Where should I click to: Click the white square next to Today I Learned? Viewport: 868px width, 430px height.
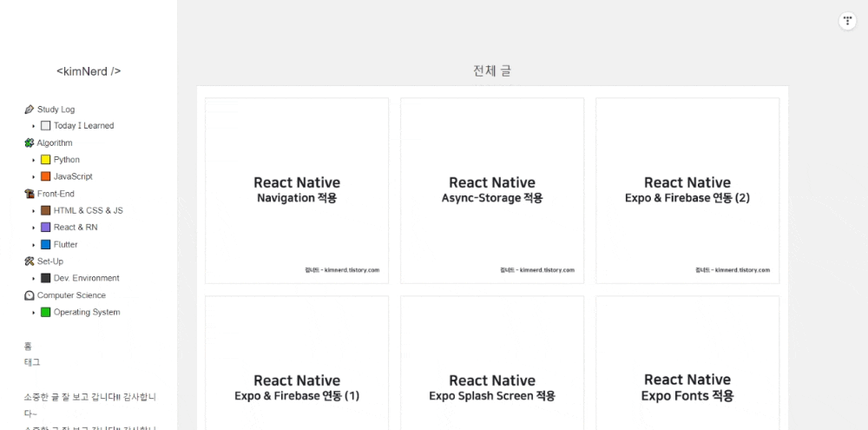point(45,126)
